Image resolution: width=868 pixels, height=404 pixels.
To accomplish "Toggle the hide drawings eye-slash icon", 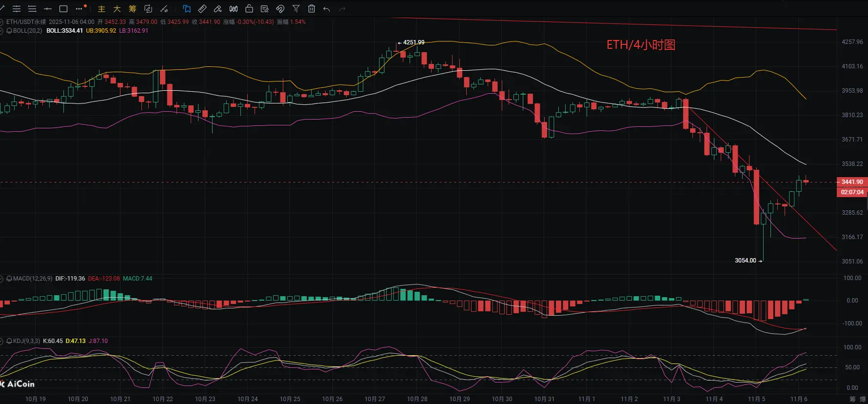I will [280, 9].
